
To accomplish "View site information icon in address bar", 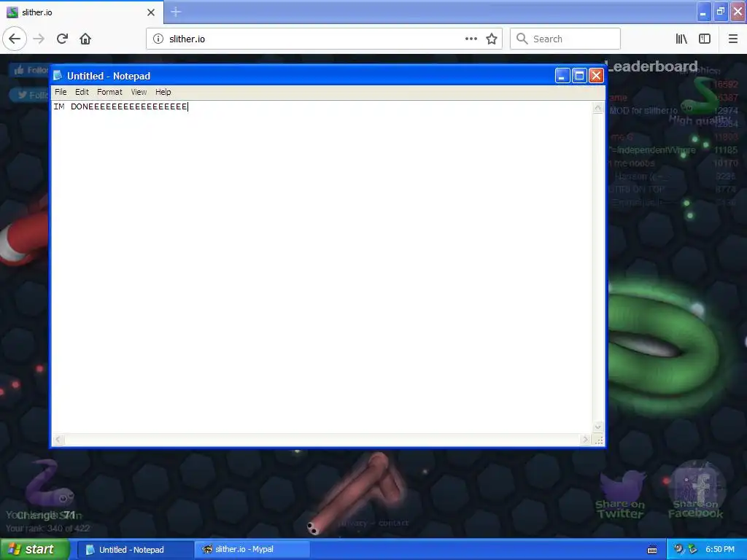I will click(x=158, y=39).
